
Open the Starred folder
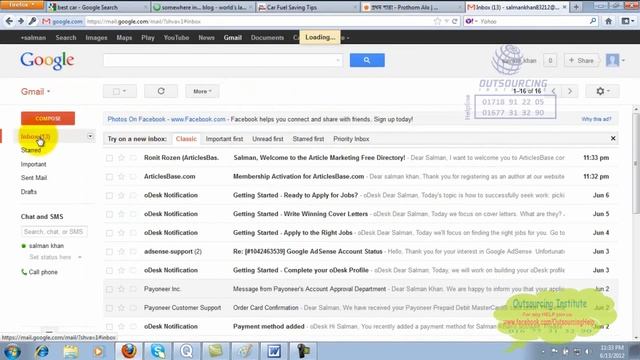pos(31,150)
